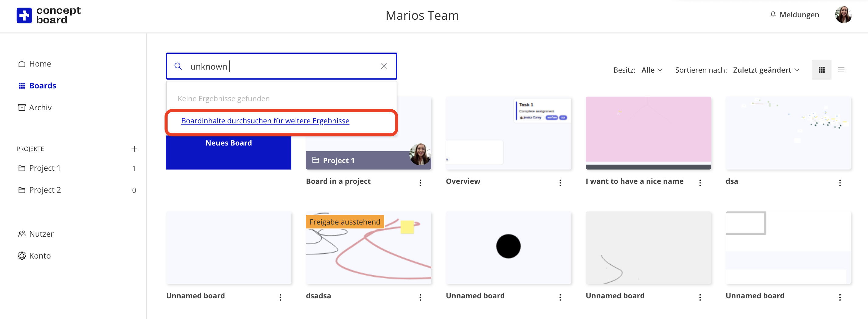Click Boardinhalte durchsuchen für weitere Ergebnisse link

(x=265, y=121)
